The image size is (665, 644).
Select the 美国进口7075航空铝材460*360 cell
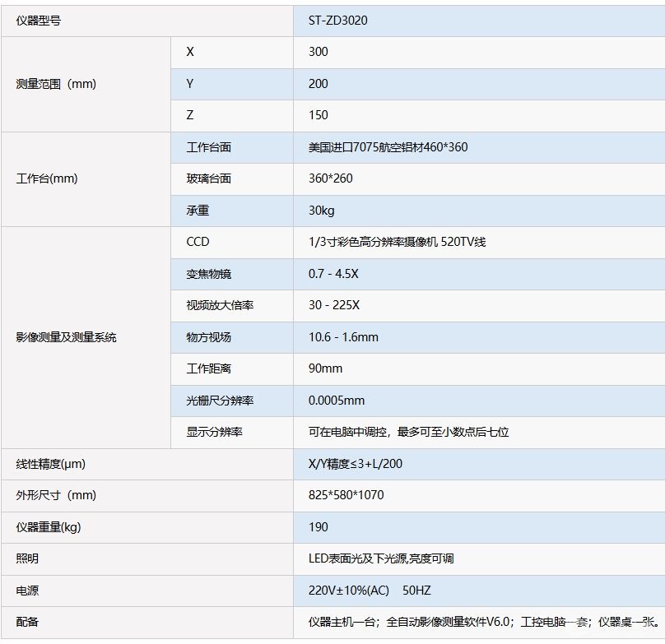[388, 147]
